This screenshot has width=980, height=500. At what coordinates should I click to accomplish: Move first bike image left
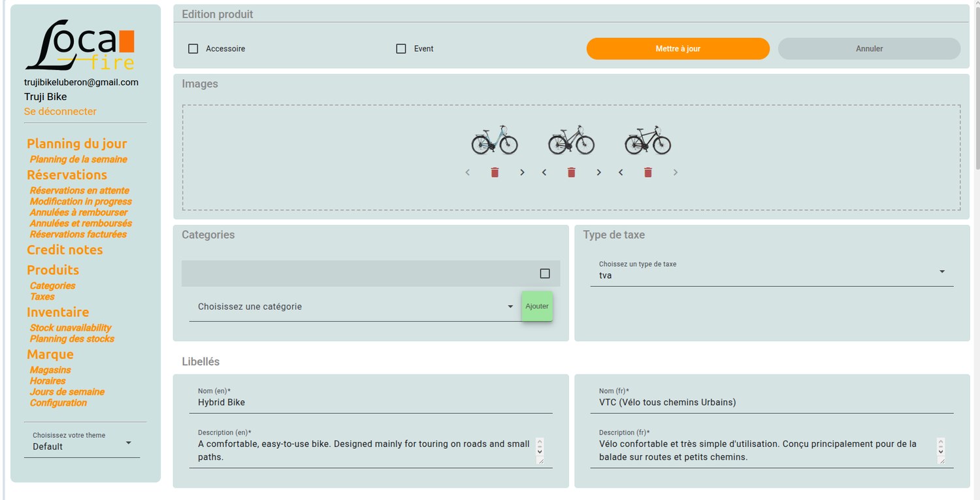coord(467,173)
